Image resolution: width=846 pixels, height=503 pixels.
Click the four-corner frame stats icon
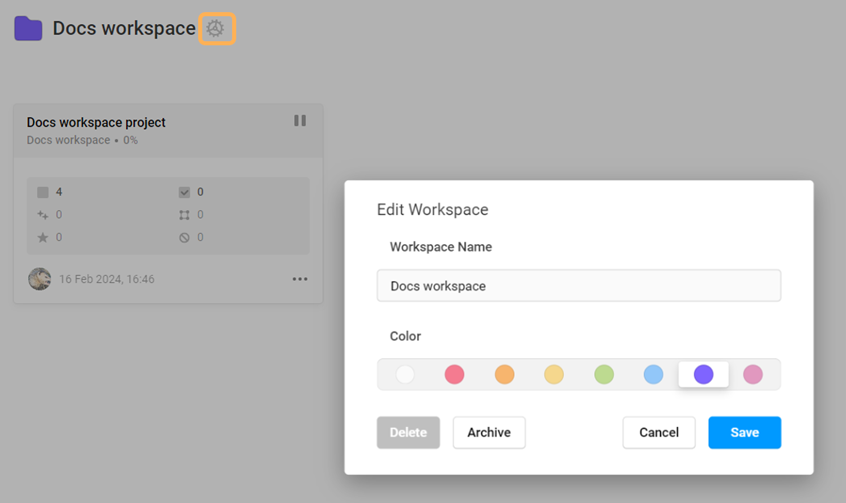[x=184, y=215]
